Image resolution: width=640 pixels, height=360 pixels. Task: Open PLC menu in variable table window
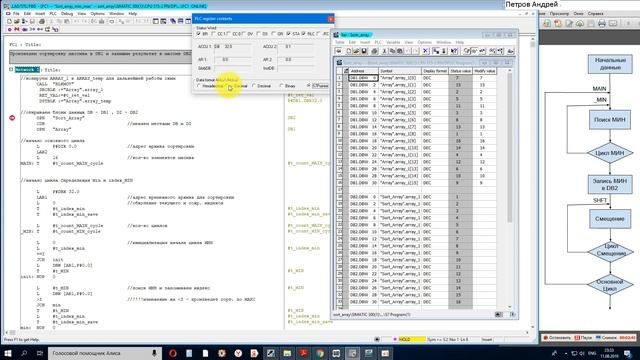(x=378, y=42)
